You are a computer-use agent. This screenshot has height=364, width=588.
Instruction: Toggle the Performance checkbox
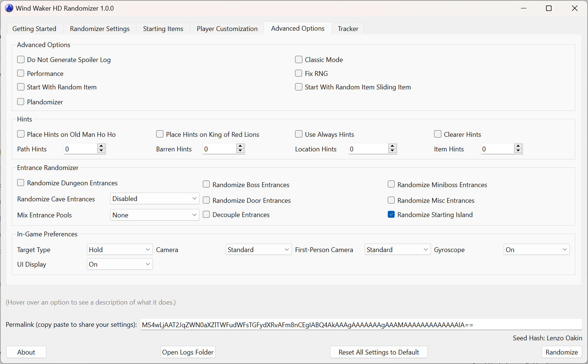(x=21, y=73)
